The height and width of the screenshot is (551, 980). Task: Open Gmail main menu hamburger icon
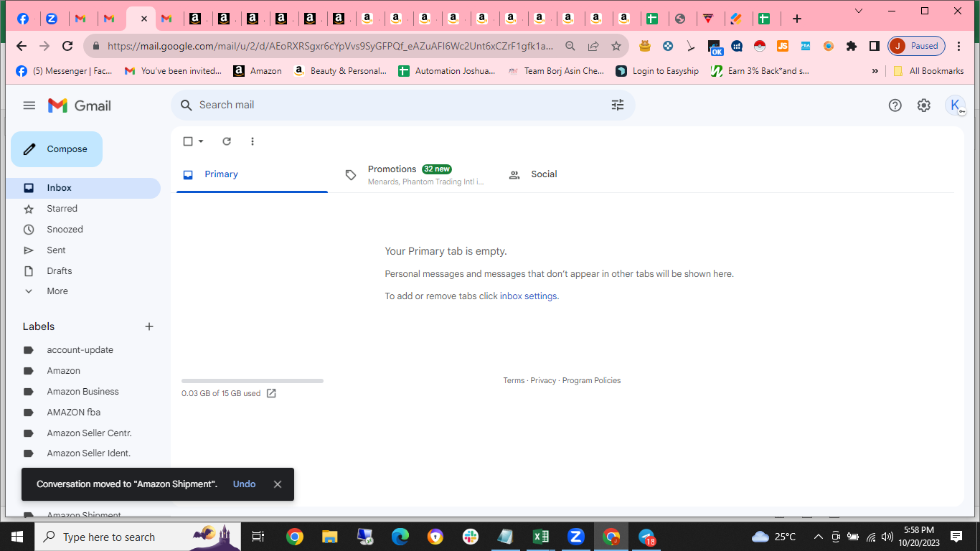[29, 105]
